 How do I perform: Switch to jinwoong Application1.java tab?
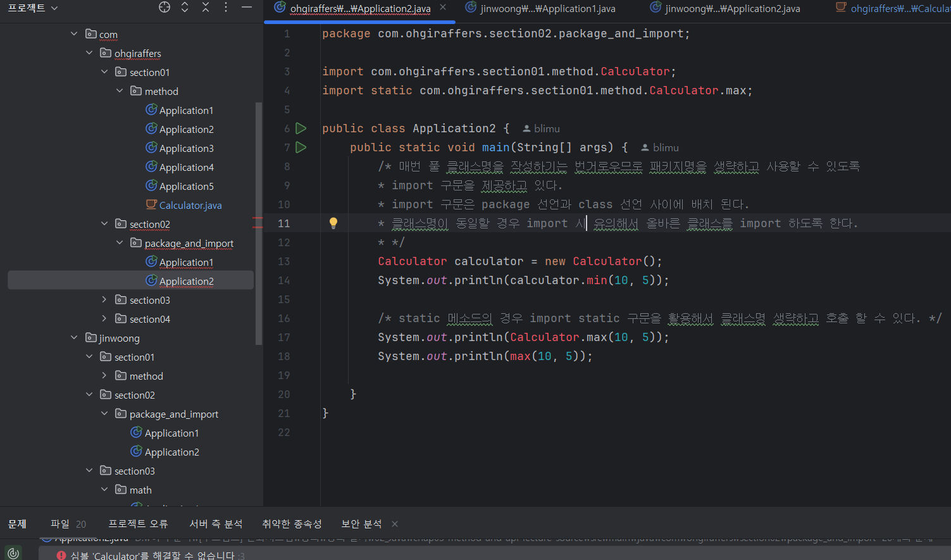(540, 8)
